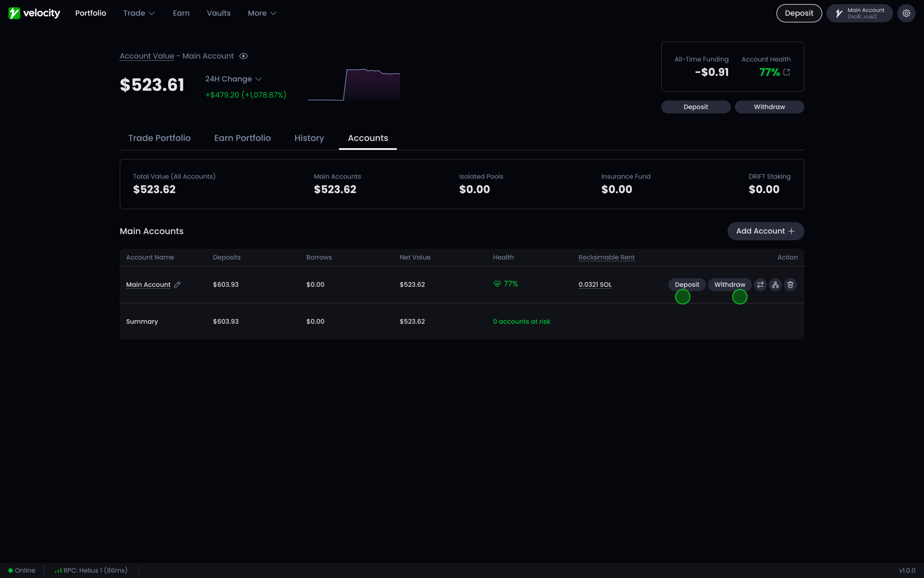Expand the 24H Change dropdown
The image size is (924, 578).
(x=233, y=79)
